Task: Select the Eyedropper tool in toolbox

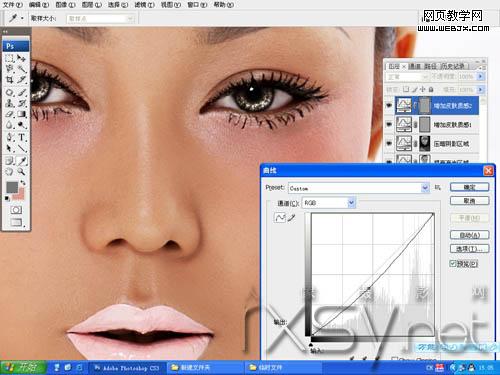Action: (x=22, y=161)
